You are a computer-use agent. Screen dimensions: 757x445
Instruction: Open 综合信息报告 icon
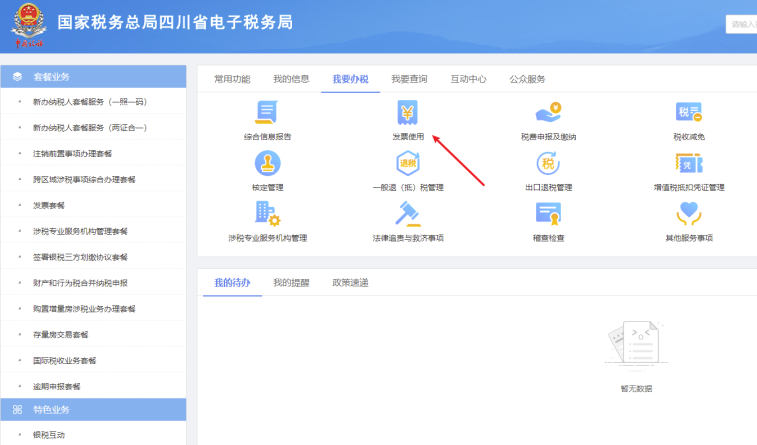click(x=267, y=112)
